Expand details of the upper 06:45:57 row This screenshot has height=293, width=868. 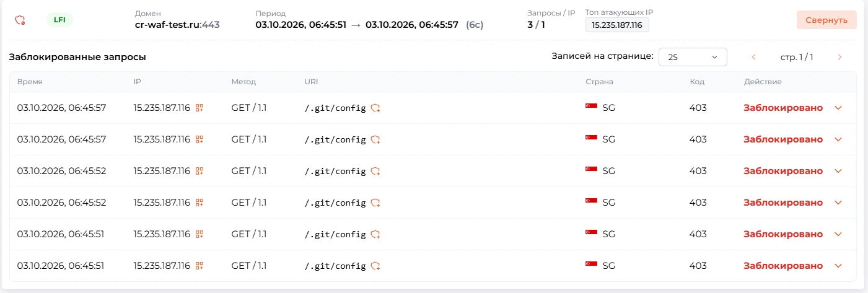coord(838,108)
